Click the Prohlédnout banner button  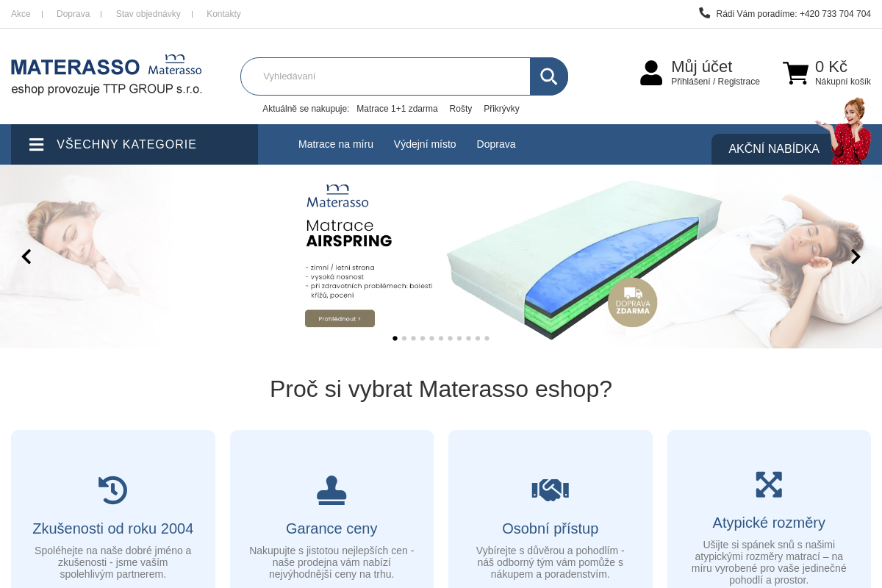coord(340,318)
